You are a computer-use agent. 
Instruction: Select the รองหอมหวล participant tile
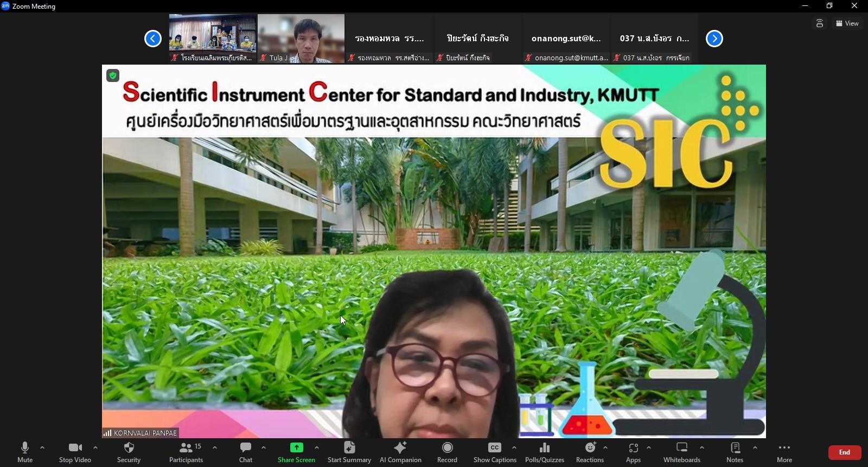[x=390, y=39]
